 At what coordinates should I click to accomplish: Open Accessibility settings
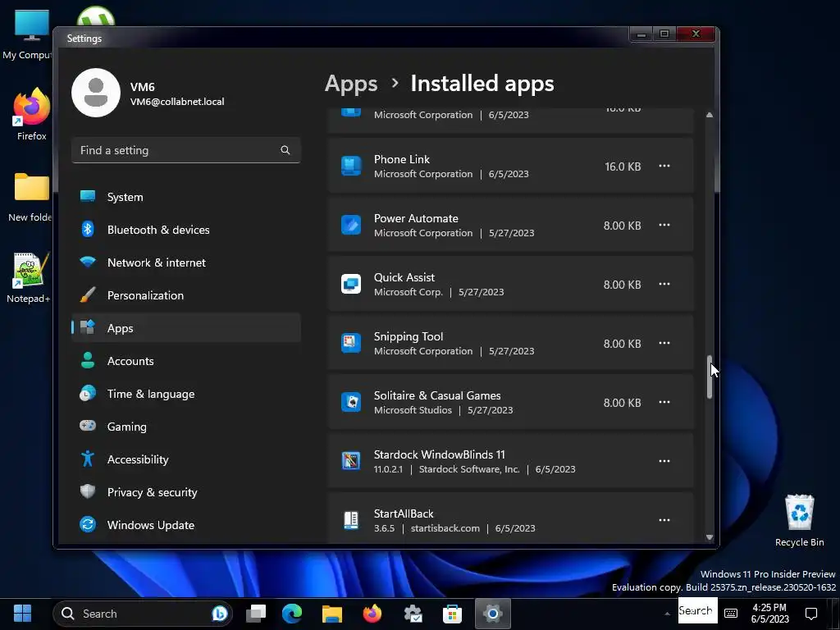186,459
